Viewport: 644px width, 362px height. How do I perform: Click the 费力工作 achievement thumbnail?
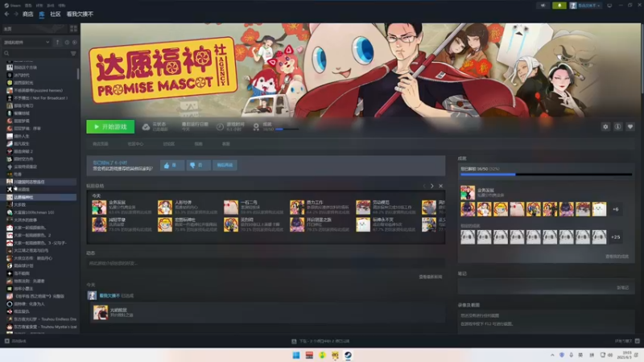pyautogui.click(x=297, y=208)
